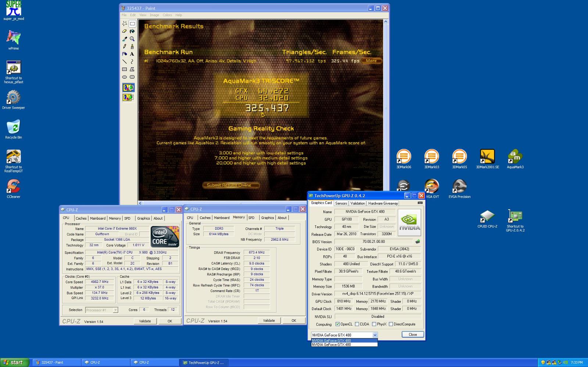Screen dimensions: 588x367
Task: Click the More button in AquaMark results
Action: (x=372, y=61)
